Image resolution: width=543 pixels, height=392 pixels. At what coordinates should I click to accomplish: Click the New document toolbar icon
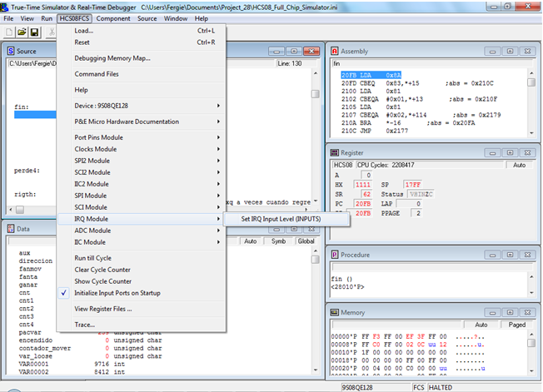pos(9,32)
